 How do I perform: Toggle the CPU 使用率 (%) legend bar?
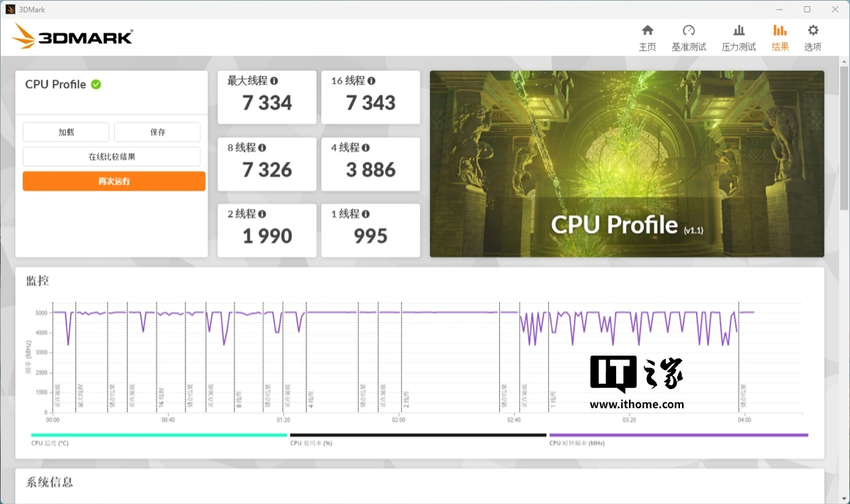[x=418, y=435]
